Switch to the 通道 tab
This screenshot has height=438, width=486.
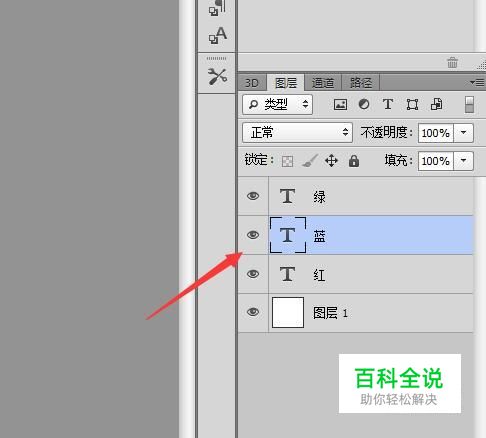[323, 83]
